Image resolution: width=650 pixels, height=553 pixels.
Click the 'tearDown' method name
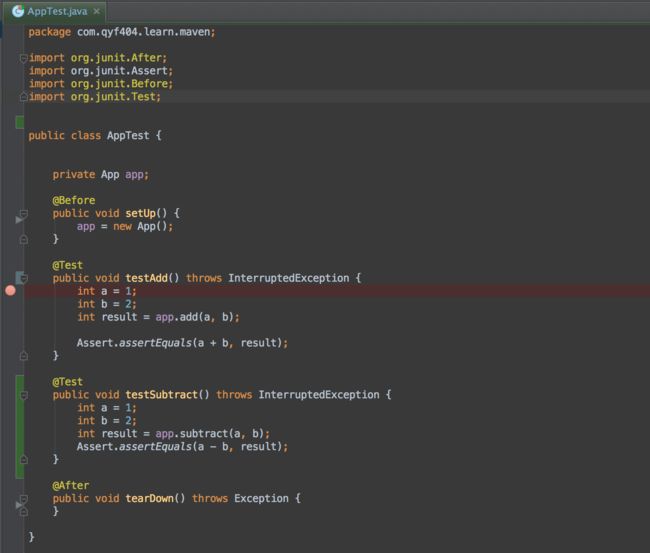pyautogui.click(x=149, y=498)
